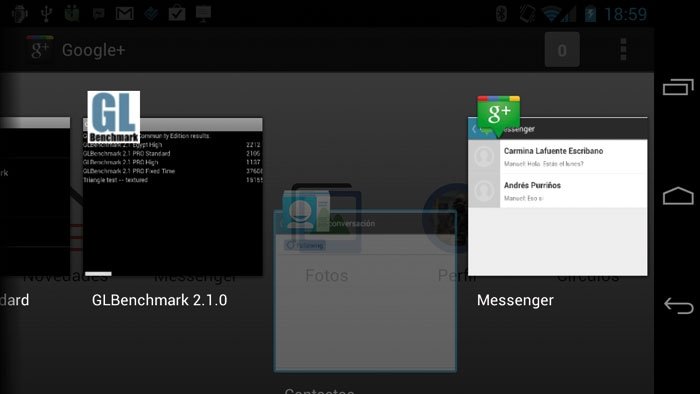Tap the USB connection status icon
Image resolution: width=700 pixels, height=394 pixels.
pyautogui.click(x=46, y=13)
